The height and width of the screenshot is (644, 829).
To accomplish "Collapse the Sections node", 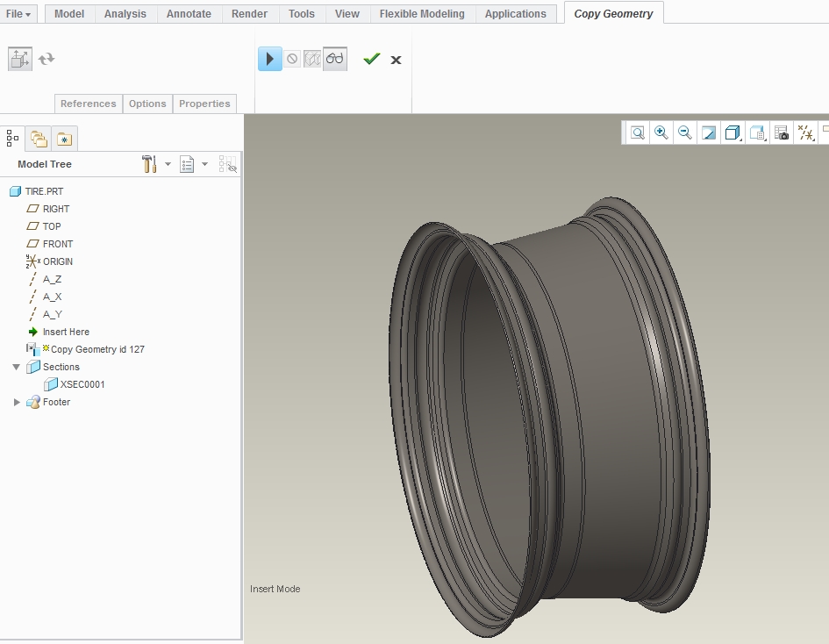I will [x=17, y=367].
